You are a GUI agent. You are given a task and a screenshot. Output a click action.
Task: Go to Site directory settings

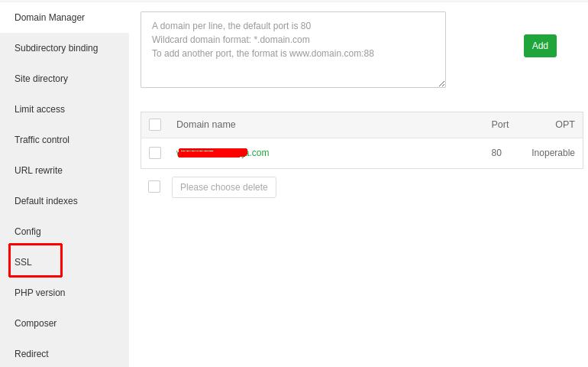(x=41, y=79)
